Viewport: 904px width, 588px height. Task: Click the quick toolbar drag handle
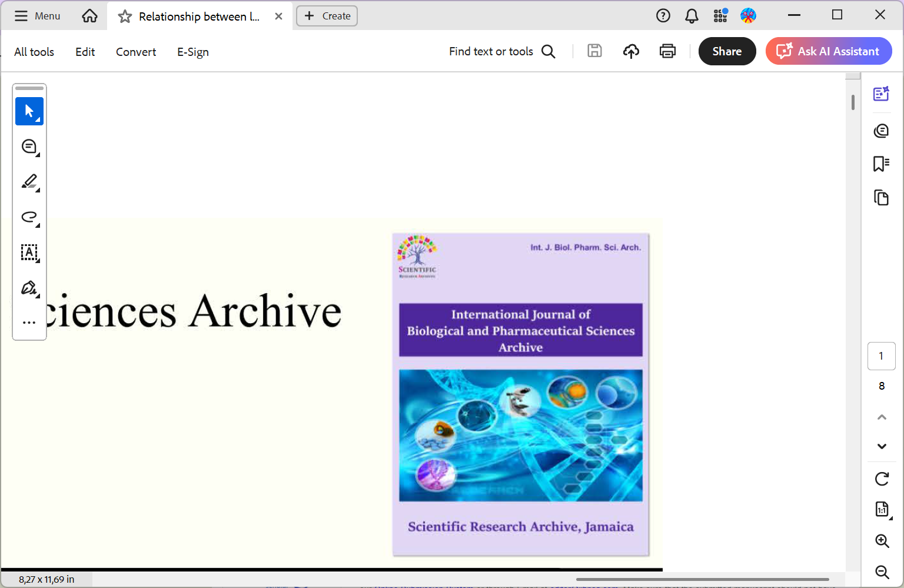(29, 88)
